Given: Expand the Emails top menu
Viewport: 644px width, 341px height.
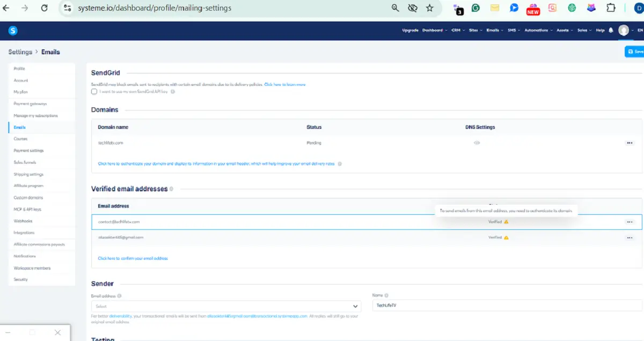Looking at the screenshot, I should 495,31.
